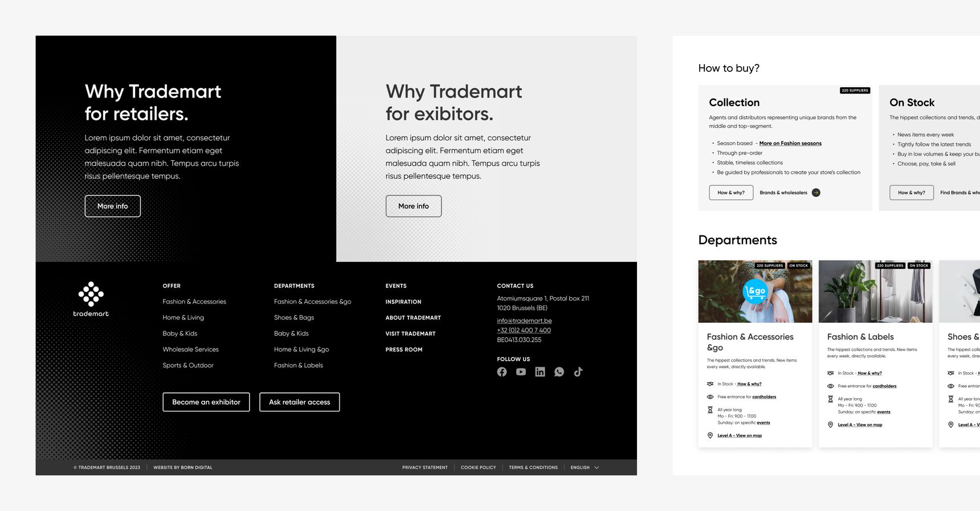Open Home & Living &go footer link
The image size is (980, 511).
point(301,350)
